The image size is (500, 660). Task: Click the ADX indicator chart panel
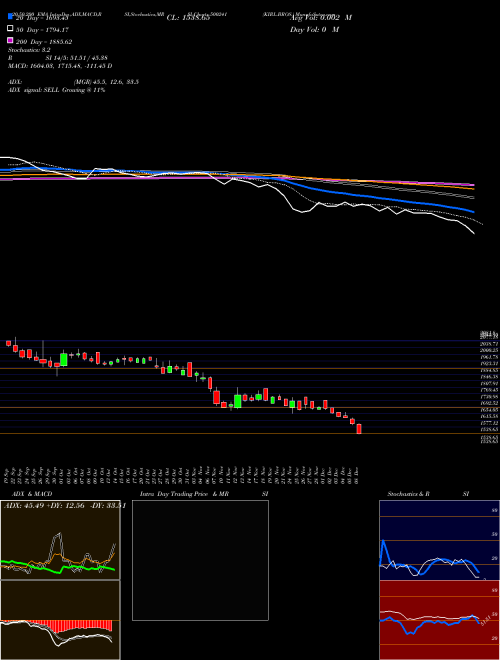point(60,540)
